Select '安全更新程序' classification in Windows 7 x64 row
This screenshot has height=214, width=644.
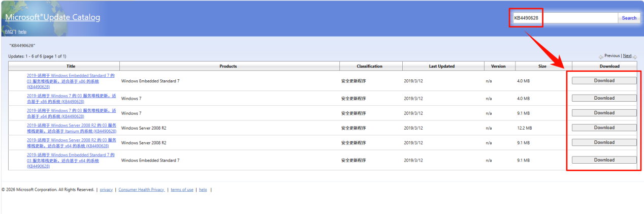click(x=352, y=113)
